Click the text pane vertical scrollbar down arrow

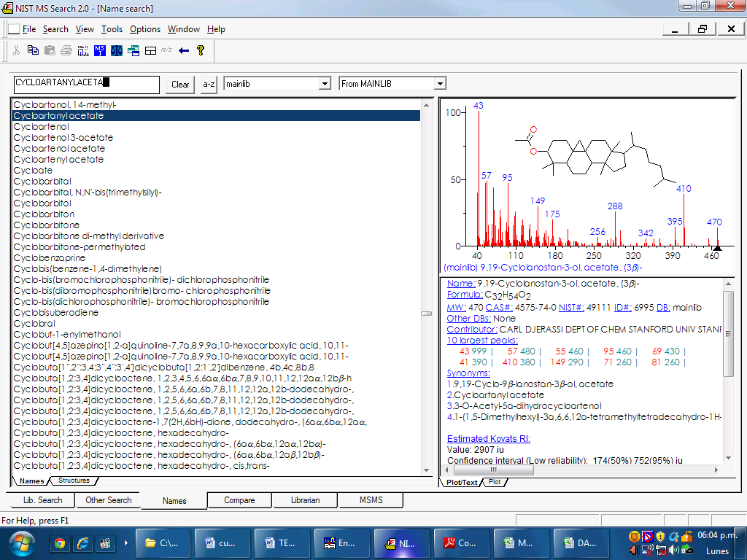coord(728,458)
